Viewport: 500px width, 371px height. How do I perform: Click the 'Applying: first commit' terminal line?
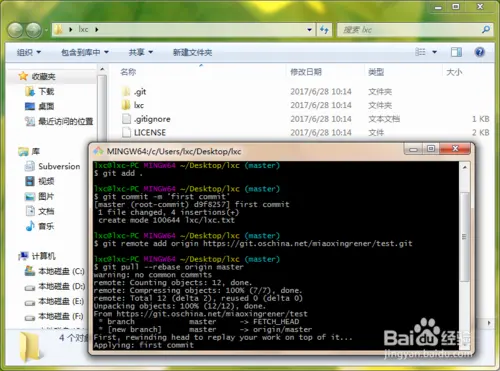point(144,345)
